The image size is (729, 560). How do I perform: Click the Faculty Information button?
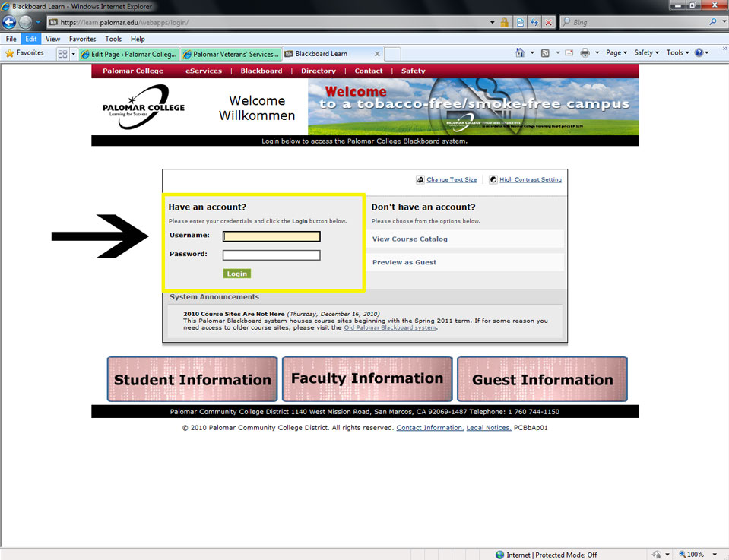pyautogui.click(x=367, y=379)
